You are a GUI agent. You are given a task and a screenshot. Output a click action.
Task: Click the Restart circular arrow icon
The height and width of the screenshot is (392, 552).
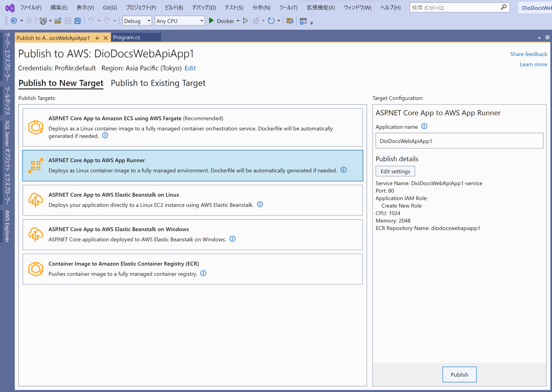point(271,21)
